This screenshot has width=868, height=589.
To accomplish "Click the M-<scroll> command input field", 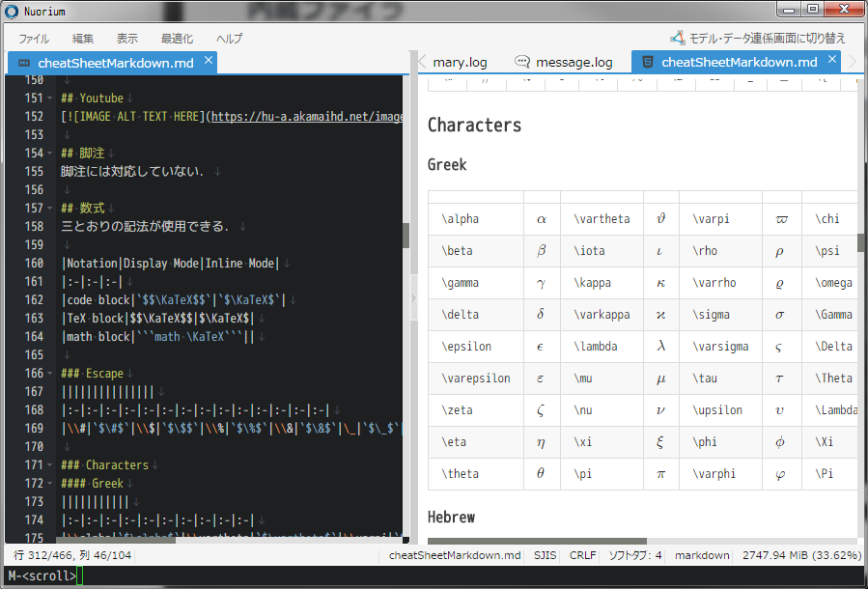I will click(x=434, y=575).
